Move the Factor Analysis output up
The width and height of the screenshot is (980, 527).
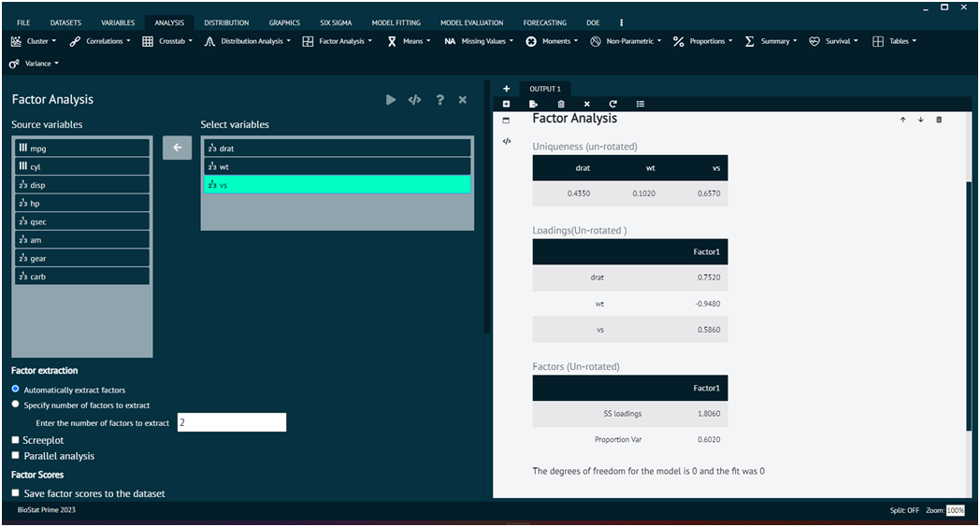point(903,120)
